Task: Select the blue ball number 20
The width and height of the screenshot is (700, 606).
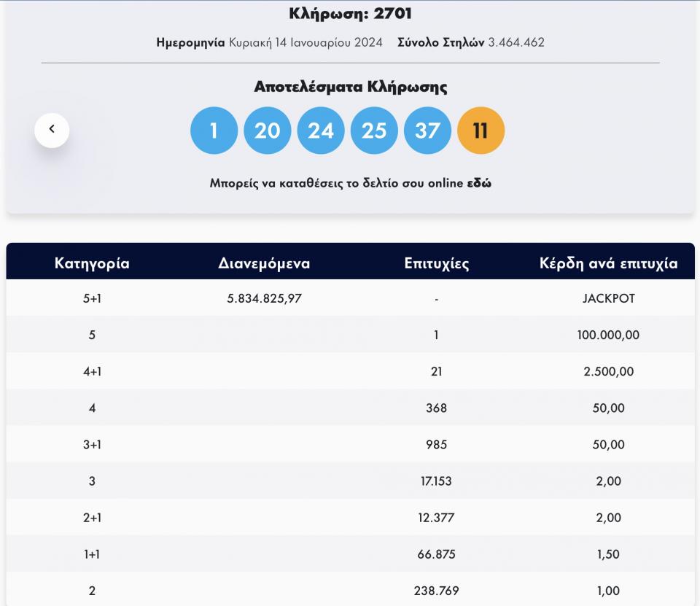Action: pyautogui.click(x=267, y=131)
